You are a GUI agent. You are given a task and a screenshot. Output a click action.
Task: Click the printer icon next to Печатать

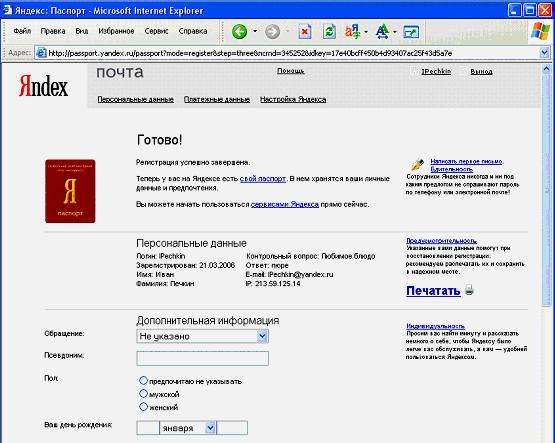469,290
